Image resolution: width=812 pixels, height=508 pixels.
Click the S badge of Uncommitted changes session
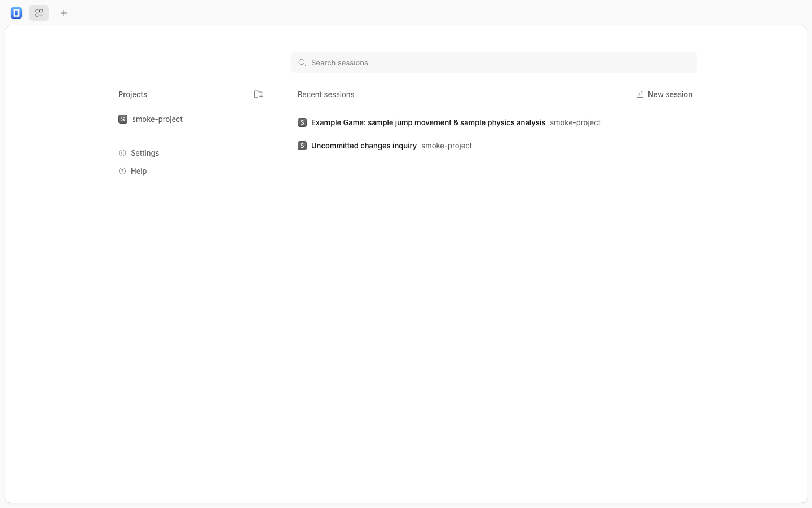click(x=302, y=146)
